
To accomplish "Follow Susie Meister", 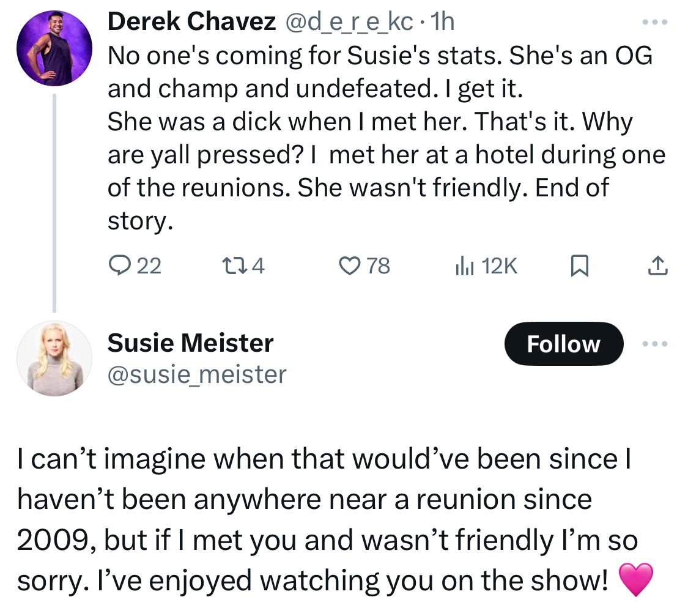I will [564, 344].
